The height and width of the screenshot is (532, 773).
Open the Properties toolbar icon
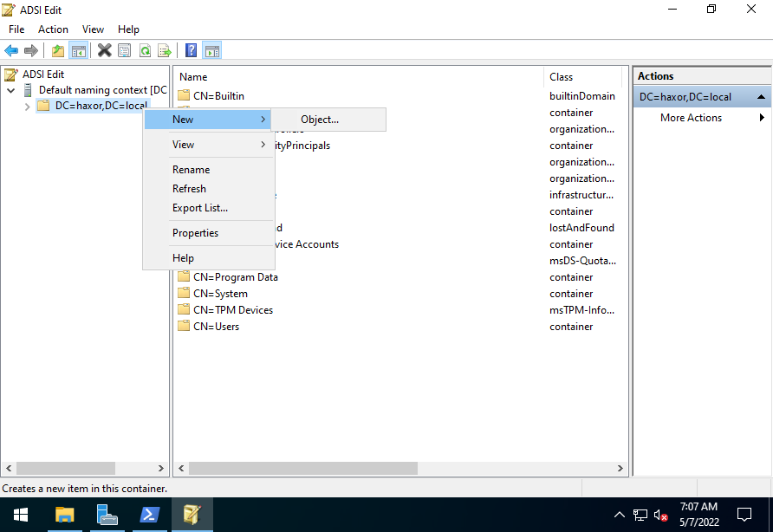(x=124, y=50)
